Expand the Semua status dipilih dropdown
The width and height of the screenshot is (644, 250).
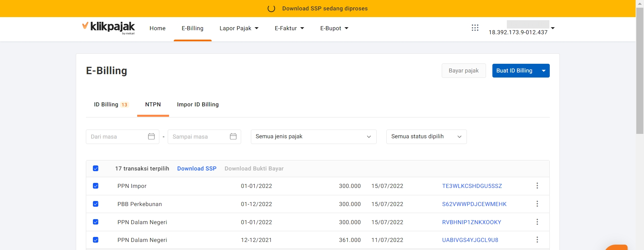tap(426, 137)
